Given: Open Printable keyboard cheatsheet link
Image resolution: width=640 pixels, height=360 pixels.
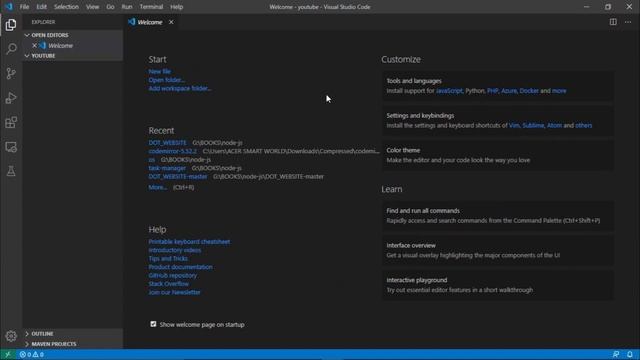Looking at the screenshot, I should (x=189, y=242).
